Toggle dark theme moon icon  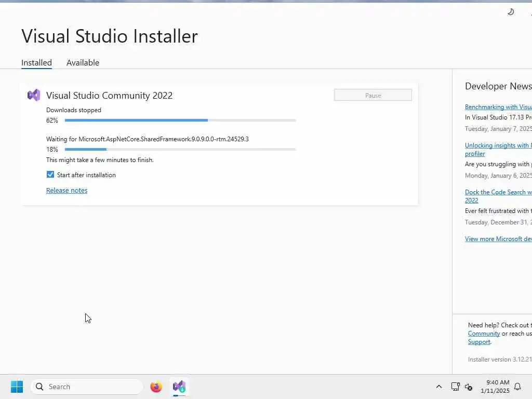click(x=511, y=12)
